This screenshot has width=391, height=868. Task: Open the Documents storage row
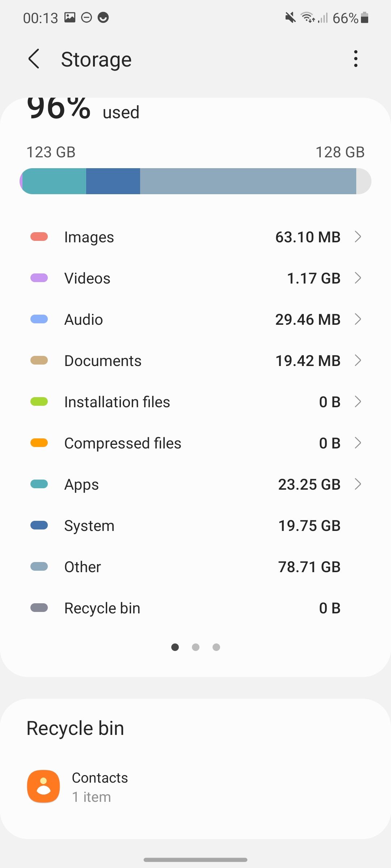[x=195, y=361]
